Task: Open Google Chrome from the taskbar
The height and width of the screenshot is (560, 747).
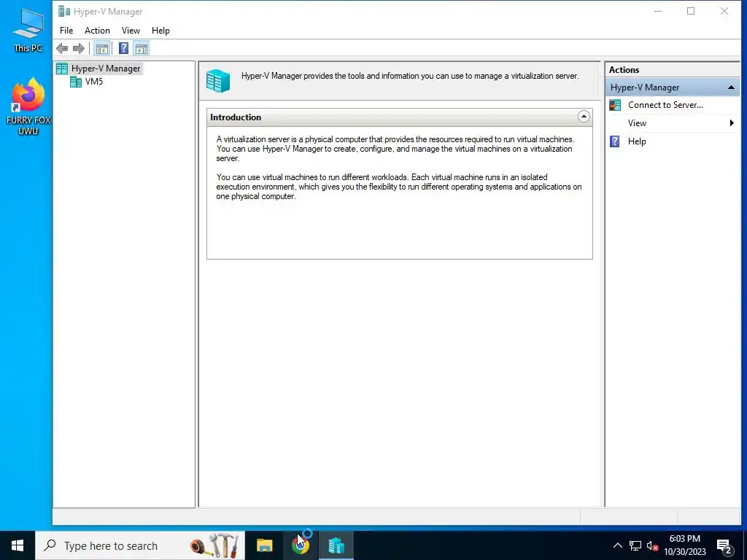Action: point(300,545)
